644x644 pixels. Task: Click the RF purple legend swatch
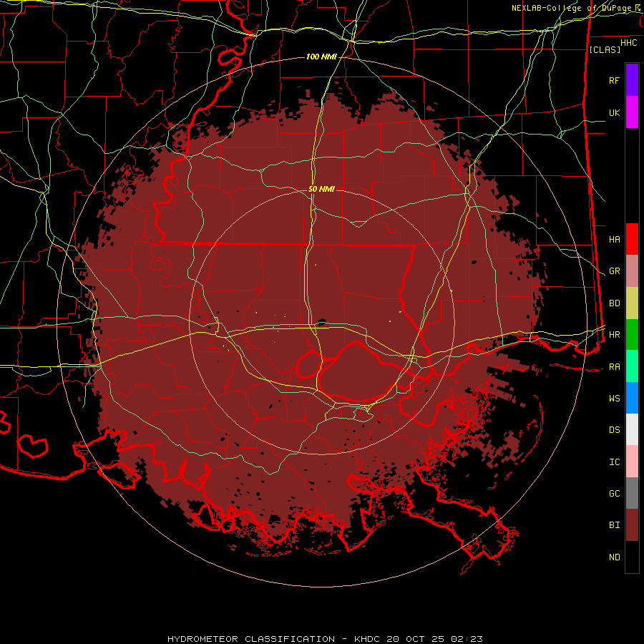click(632, 80)
